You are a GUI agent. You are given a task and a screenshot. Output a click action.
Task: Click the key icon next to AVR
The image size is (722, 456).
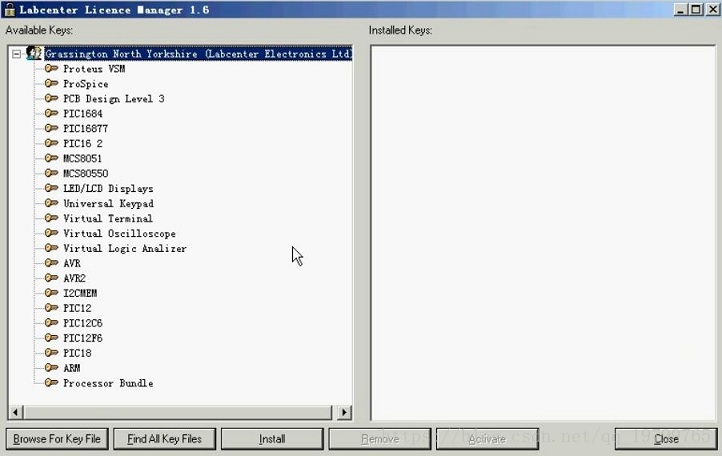(x=52, y=263)
